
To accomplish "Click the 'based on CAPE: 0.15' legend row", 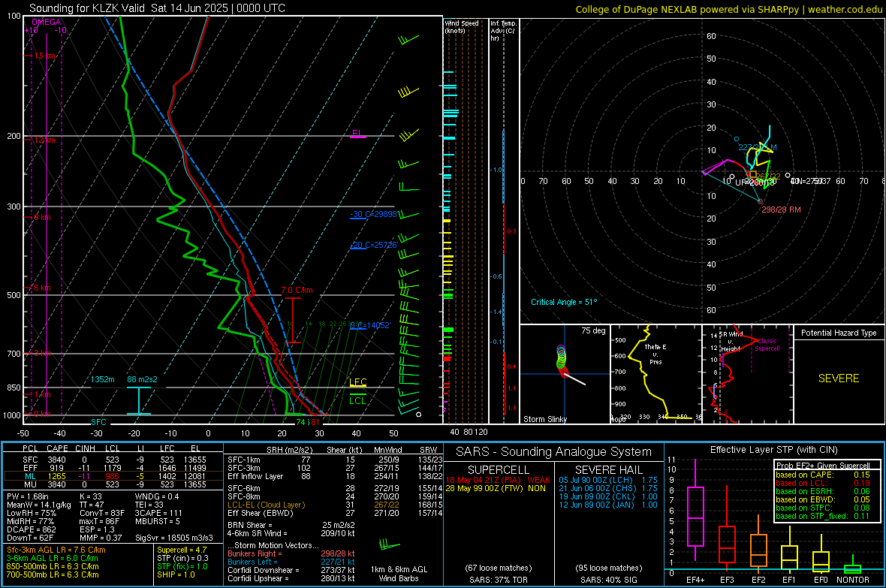I will click(x=823, y=475).
